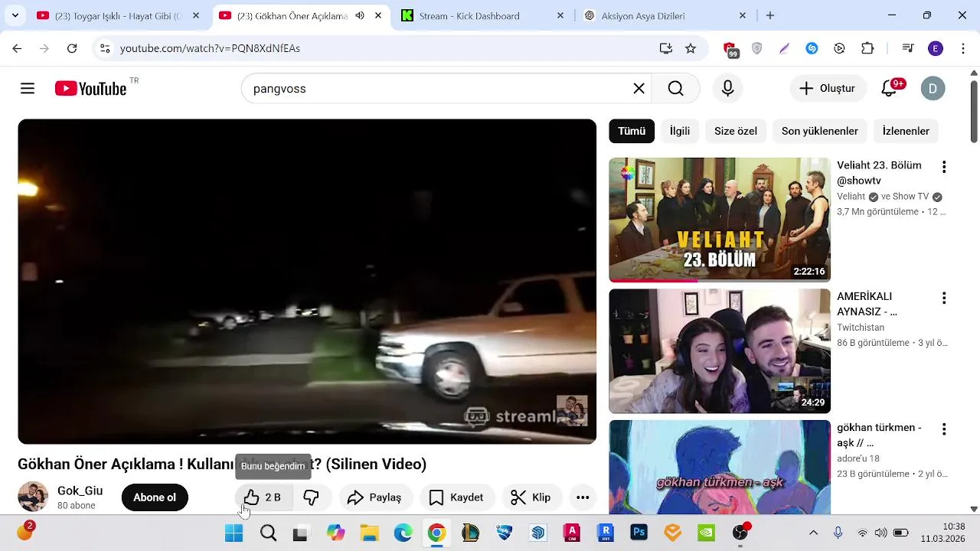
Task: Click the video player area
Action: coord(307,282)
